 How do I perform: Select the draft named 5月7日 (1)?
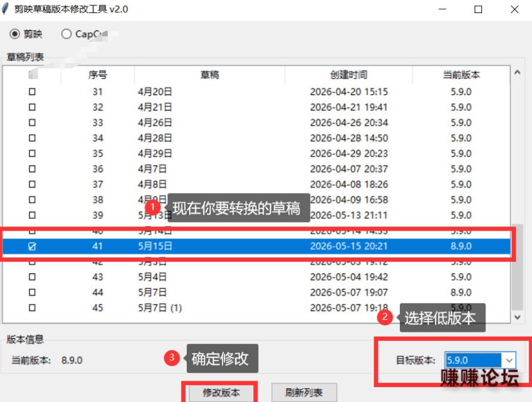point(160,308)
